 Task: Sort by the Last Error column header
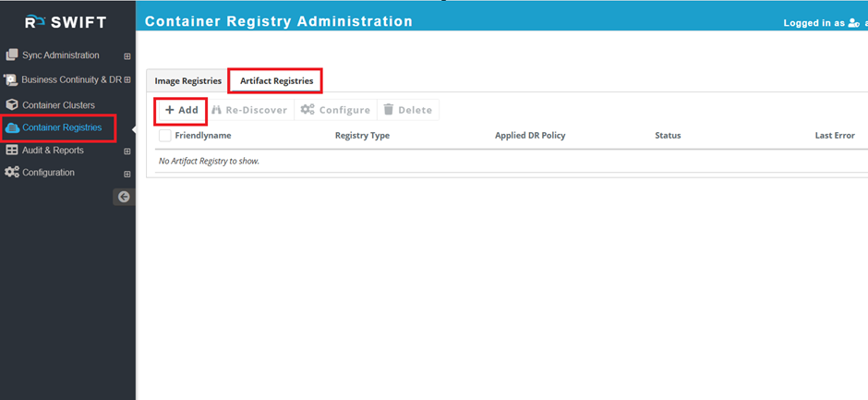(835, 135)
